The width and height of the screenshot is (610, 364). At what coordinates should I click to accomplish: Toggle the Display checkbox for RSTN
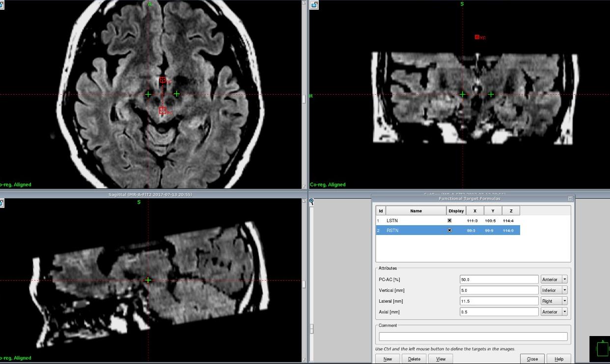pyautogui.click(x=449, y=231)
